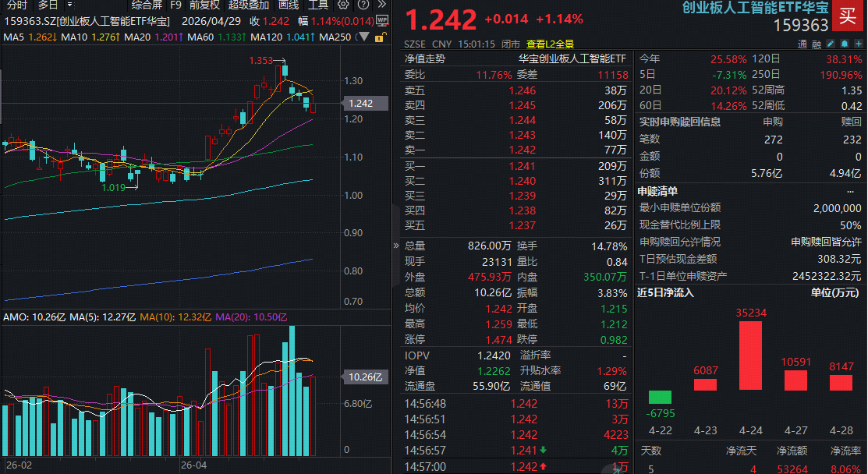Click the WP display icon
Viewport: 868px width, 474px height.
click(381, 20)
